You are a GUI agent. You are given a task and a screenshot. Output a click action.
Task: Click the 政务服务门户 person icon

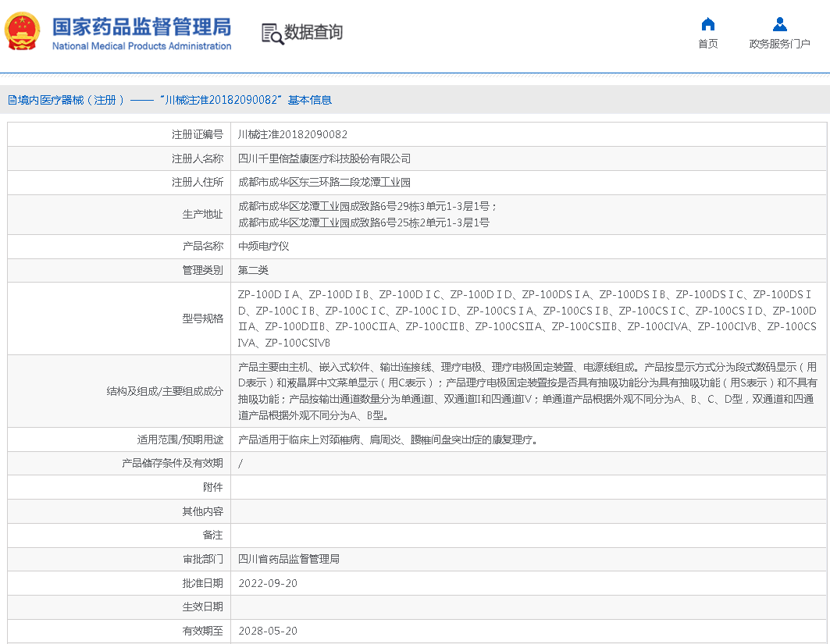(778, 23)
